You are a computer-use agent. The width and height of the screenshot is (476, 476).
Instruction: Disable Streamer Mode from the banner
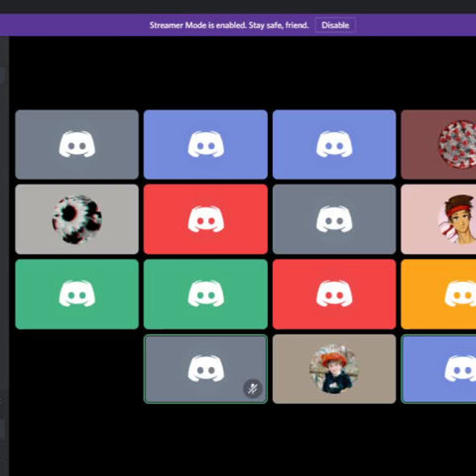tap(335, 25)
